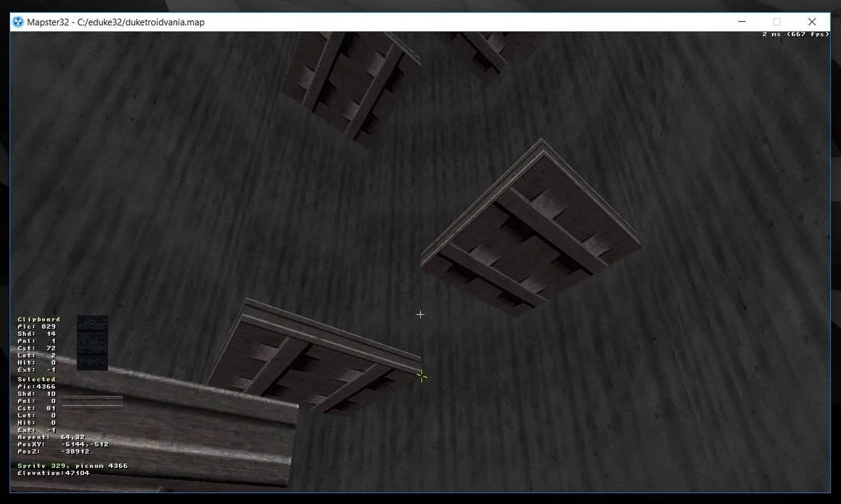Click the Mapster32 app icon in title bar
Screen dimensions: 841x504
point(18,22)
